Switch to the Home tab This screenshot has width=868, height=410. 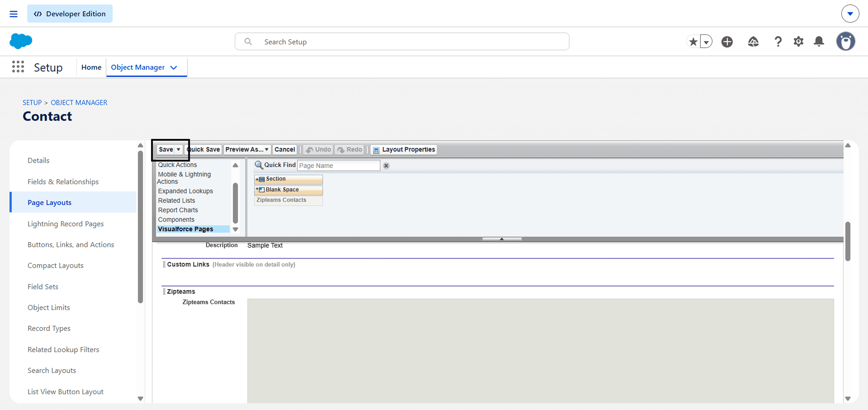pos(91,67)
